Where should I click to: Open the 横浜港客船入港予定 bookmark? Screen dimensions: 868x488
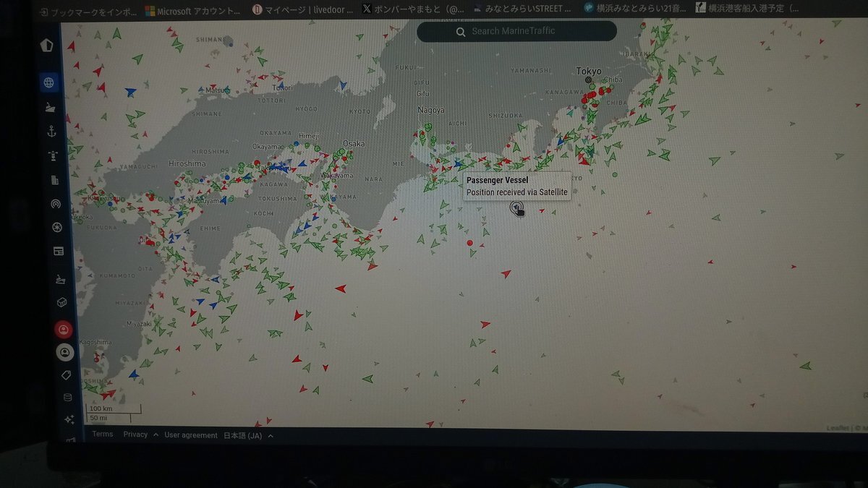tap(749, 9)
